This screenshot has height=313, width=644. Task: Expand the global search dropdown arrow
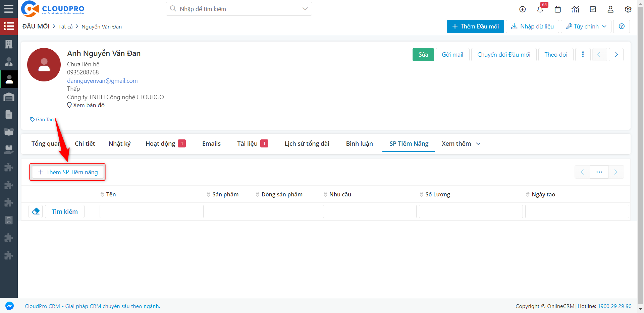tap(305, 9)
